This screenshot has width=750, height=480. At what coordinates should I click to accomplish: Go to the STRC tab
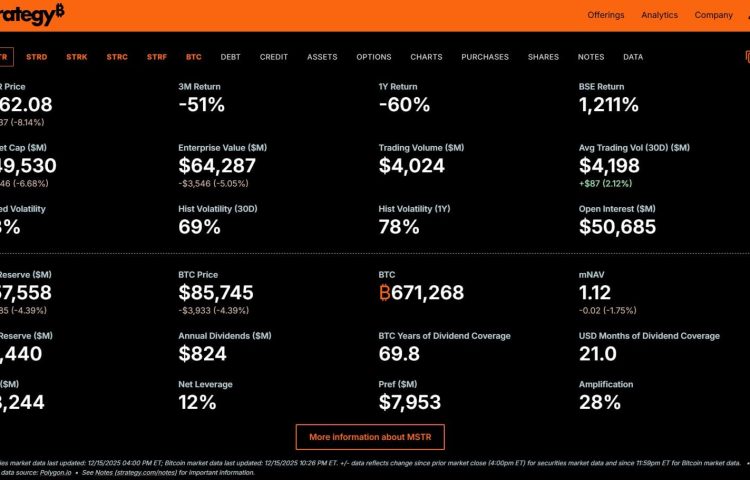117,57
